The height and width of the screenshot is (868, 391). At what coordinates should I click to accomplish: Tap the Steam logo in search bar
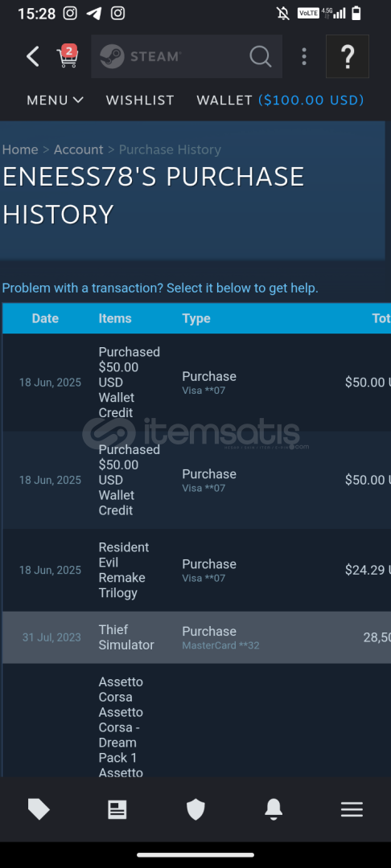(140, 56)
